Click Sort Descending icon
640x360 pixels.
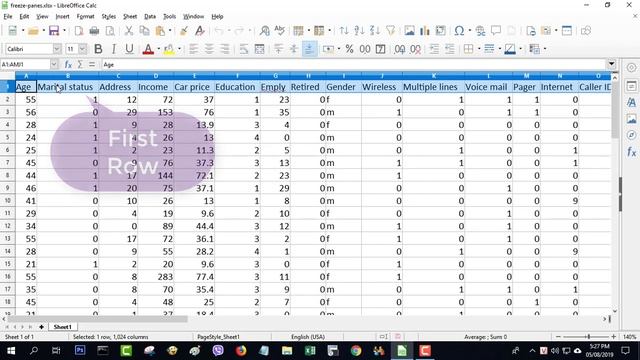(x=375, y=31)
